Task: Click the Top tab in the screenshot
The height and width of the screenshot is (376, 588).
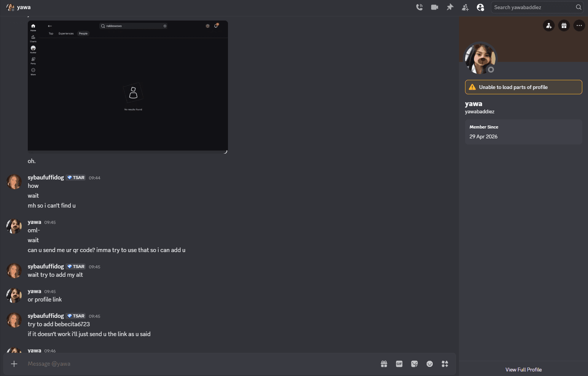Action: (51, 33)
